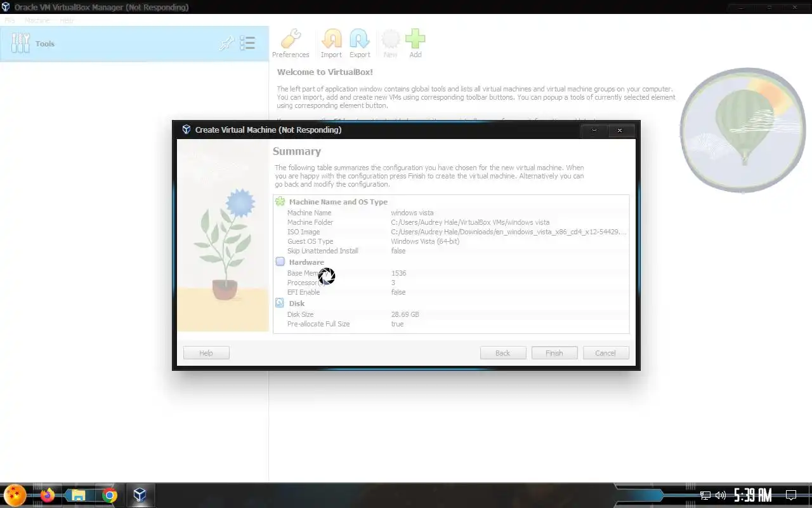Open the Machine menu
The width and height of the screenshot is (812, 508).
coord(37,20)
